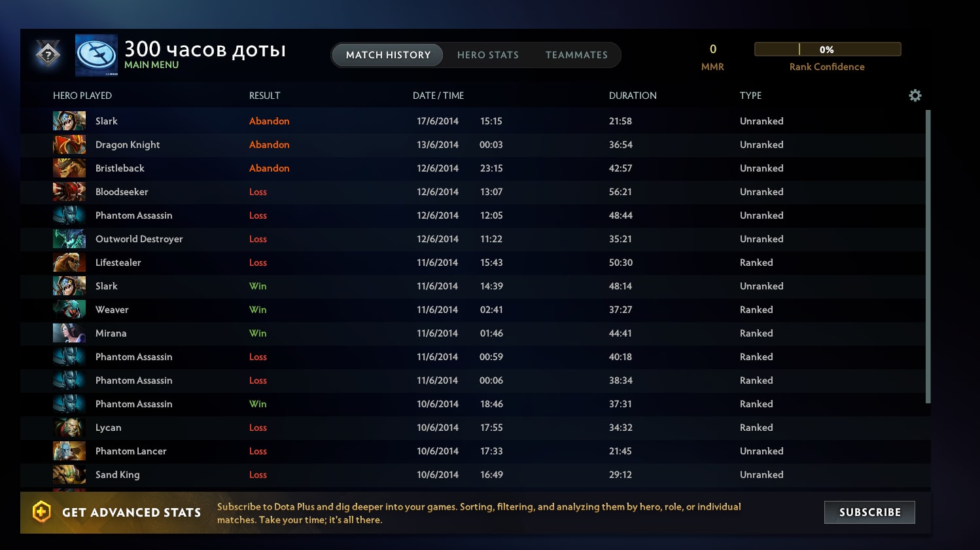Screen dimensions: 980x550
Task: Select the Bristleback hero portrait
Action: coord(69,168)
